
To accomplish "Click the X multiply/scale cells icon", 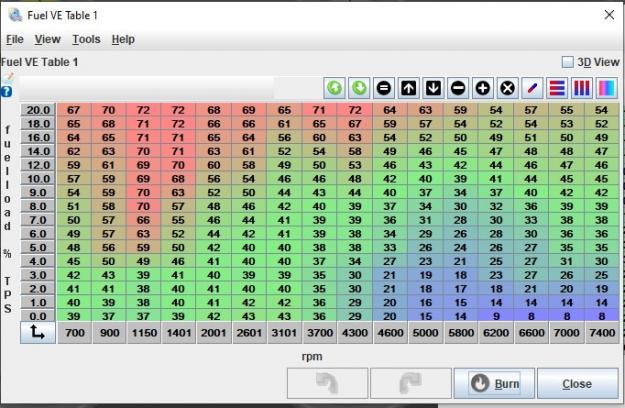I will 507,88.
